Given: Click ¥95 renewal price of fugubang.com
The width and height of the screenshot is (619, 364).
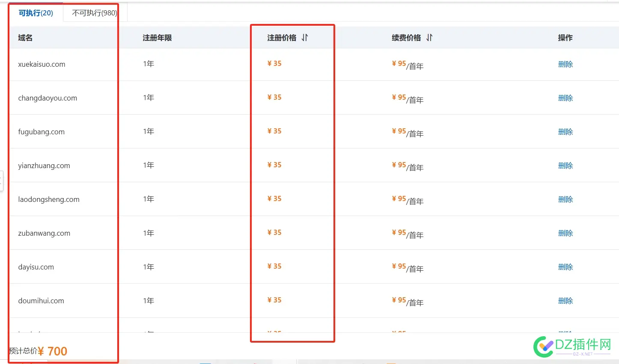Looking at the screenshot, I should click(399, 131).
